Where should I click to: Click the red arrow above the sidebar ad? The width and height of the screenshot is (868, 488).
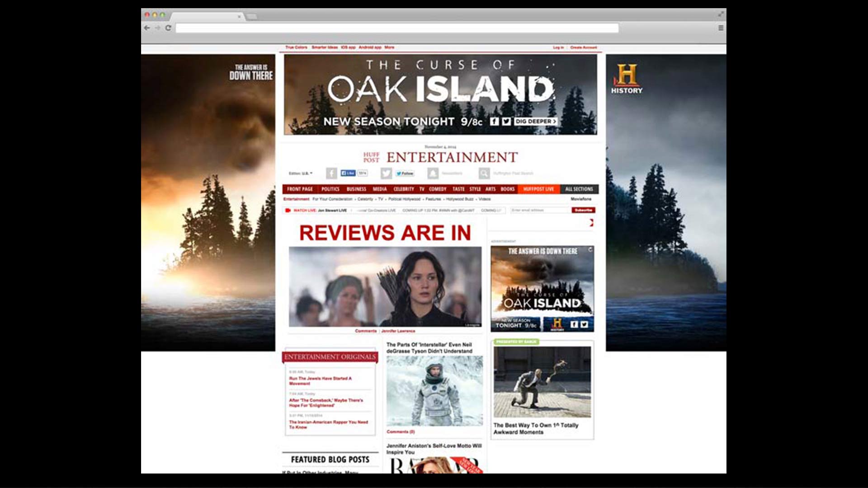point(591,223)
